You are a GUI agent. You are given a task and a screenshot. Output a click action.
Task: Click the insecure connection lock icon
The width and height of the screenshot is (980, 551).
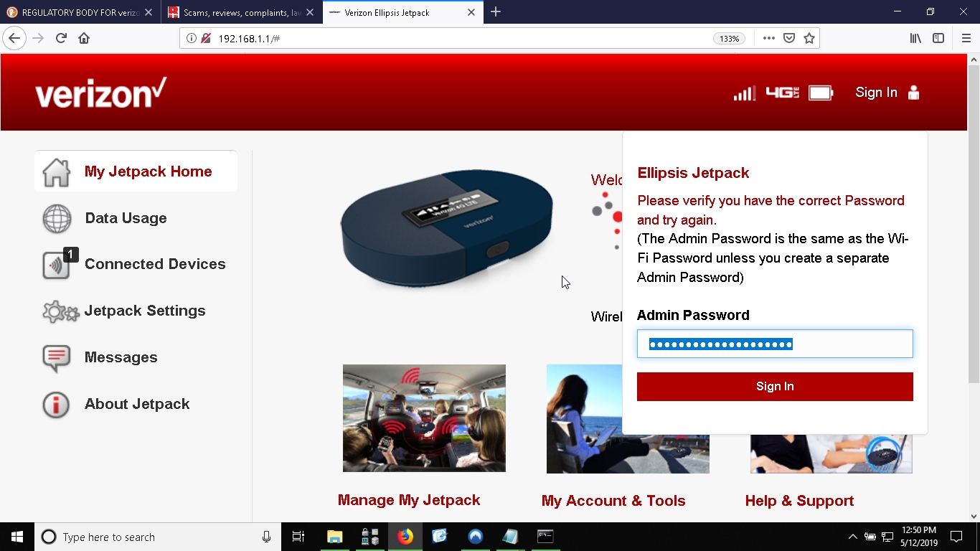coord(206,38)
